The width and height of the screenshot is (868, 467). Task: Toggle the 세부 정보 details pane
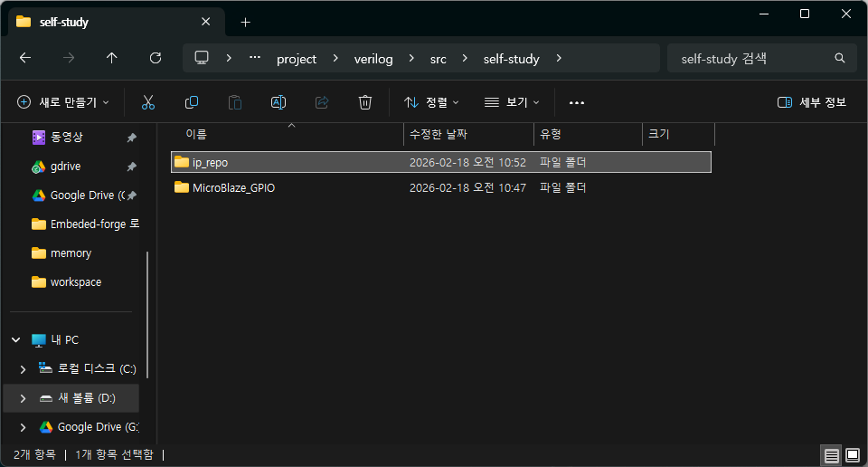point(812,102)
